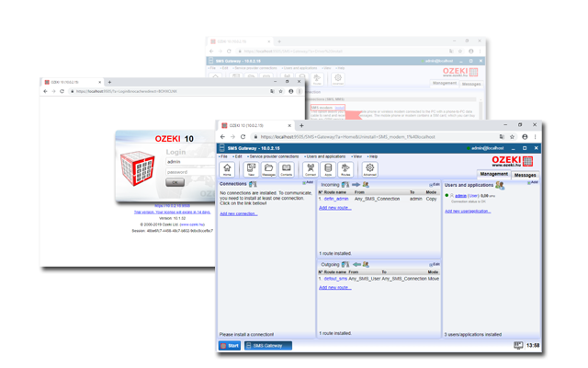Click Start button in Ozeki taskbar

coord(230,346)
